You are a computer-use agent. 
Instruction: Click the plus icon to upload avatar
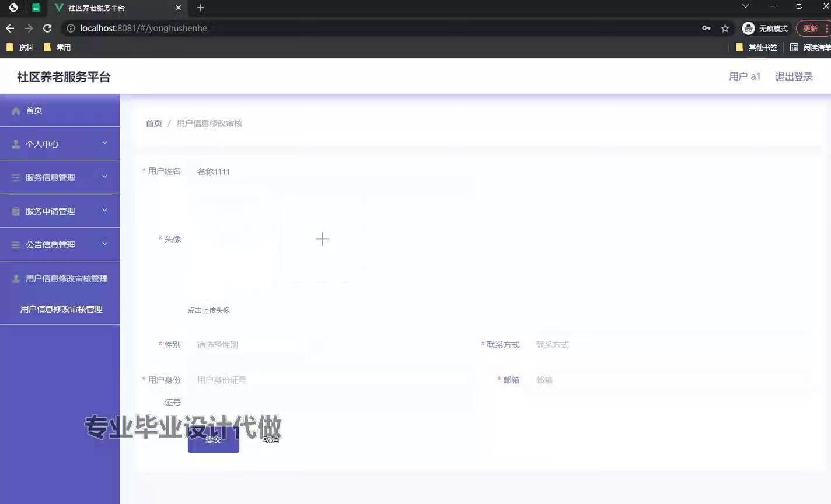pos(322,239)
